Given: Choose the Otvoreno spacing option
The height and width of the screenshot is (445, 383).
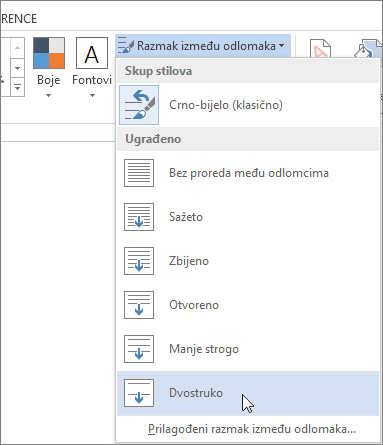Looking at the screenshot, I should [x=248, y=305].
